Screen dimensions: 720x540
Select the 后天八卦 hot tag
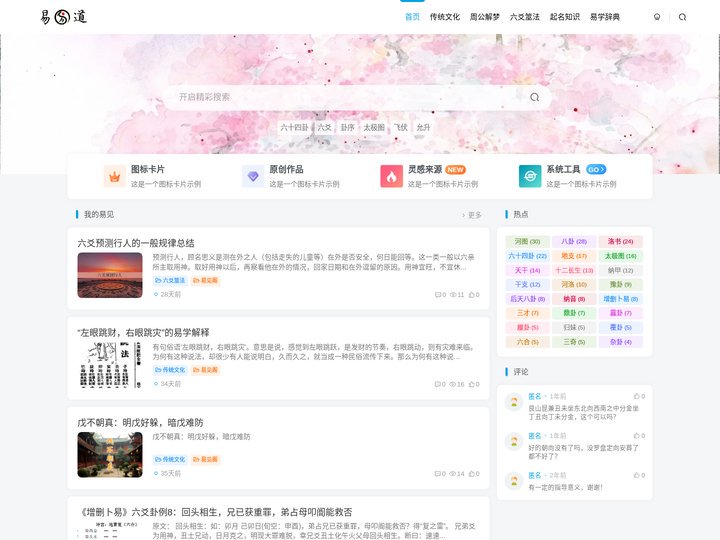click(x=527, y=299)
